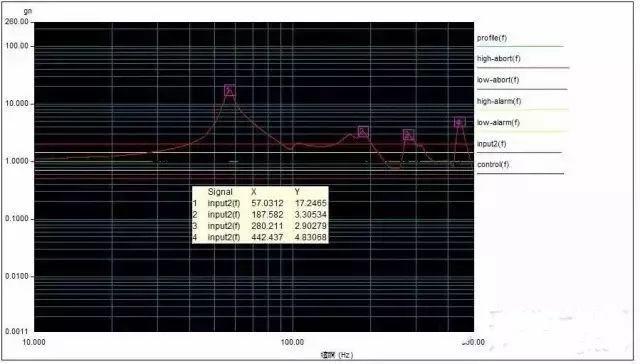This screenshot has height=364, width=640.
Task: Click the low-alarm(f) legend entry
Action: [x=498, y=122]
